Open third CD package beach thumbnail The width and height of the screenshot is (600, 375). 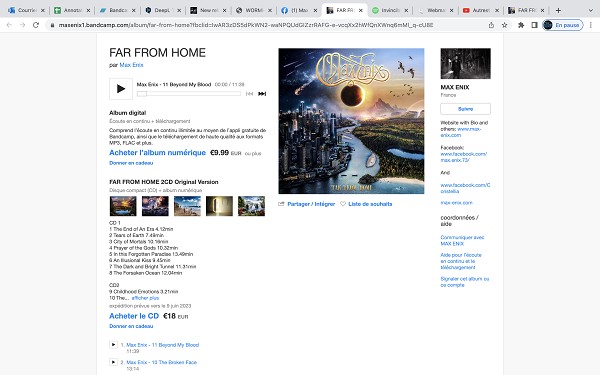[x=187, y=206]
